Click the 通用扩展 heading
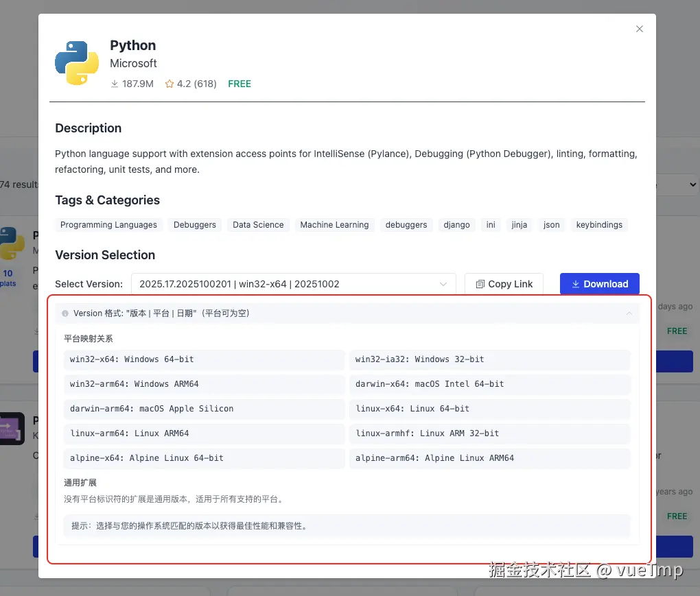 80,483
